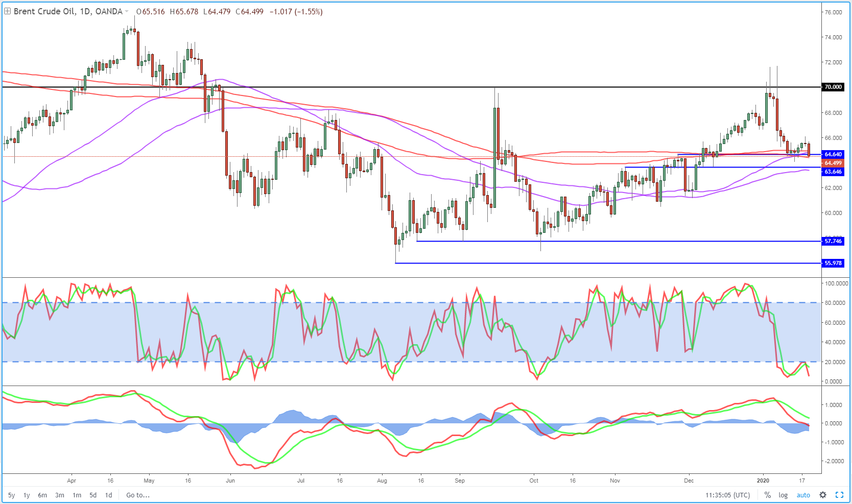Click the Apr label on time axis
The height and width of the screenshot is (504, 852).
(72, 481)
